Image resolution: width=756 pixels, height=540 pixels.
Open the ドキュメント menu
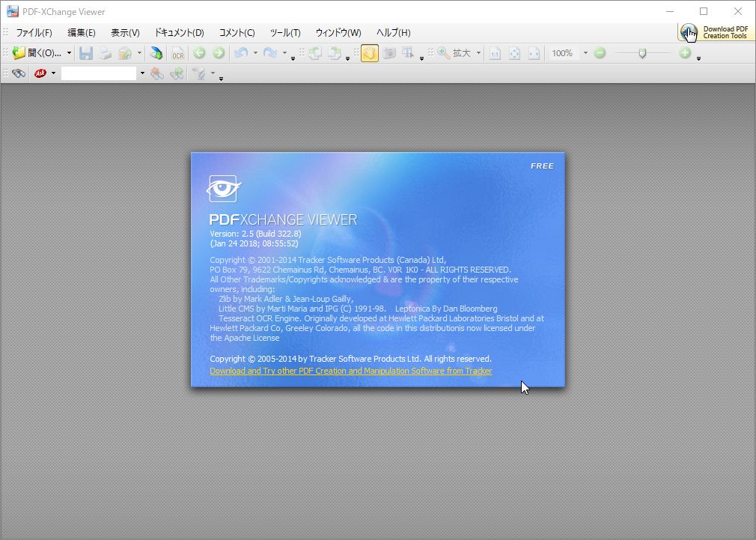click(x=179, y=32)
